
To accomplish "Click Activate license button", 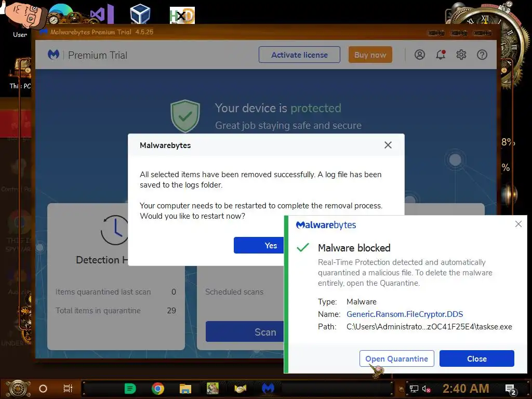I will pyautogui.click(x=299, y=55).
